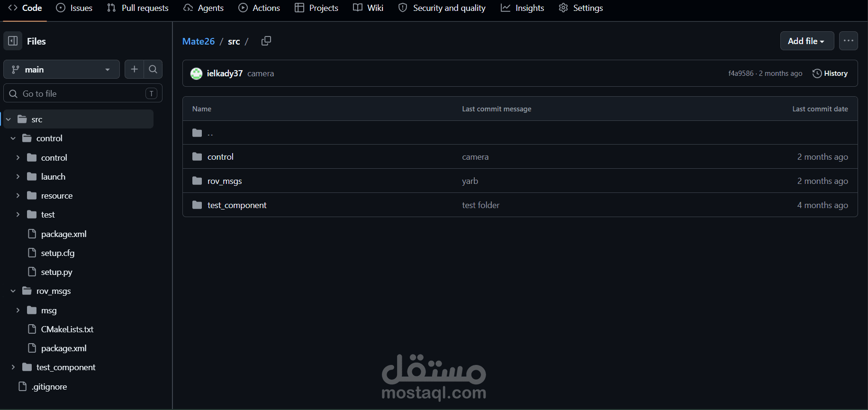Open ielkady37 user profile link
This screenshot has width=868, height=410.
click(x=225, y=73)
